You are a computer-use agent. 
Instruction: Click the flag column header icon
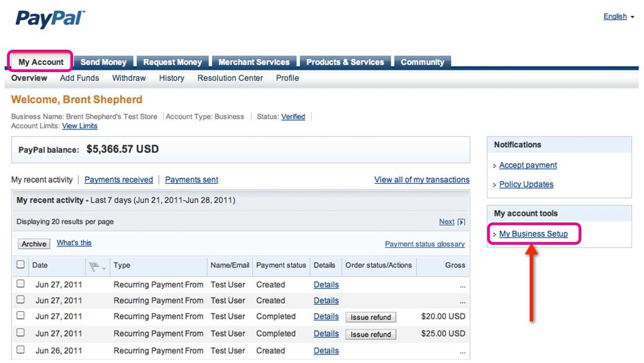(x=94, y=266)
